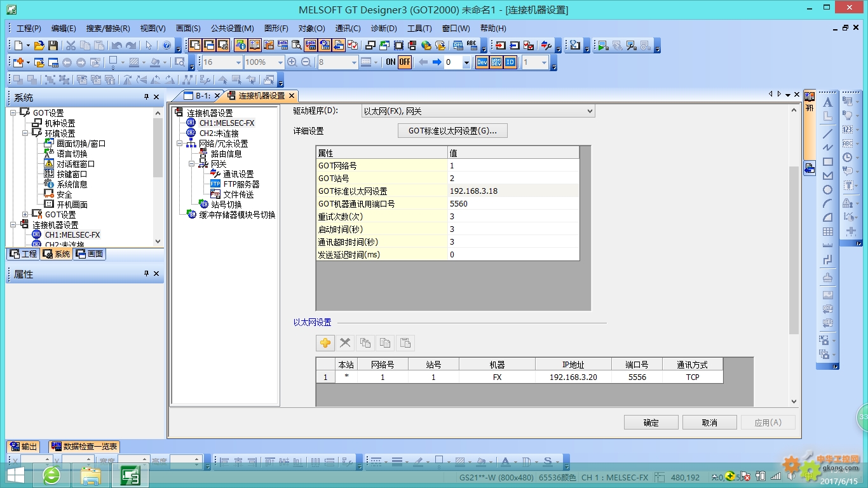
Task: Click the GOT机器通讯用端口号 value 5560
Action: click(513, 204)
